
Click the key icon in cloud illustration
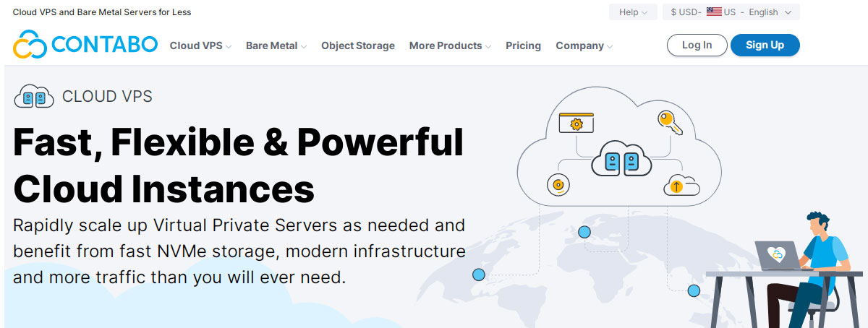669,122
